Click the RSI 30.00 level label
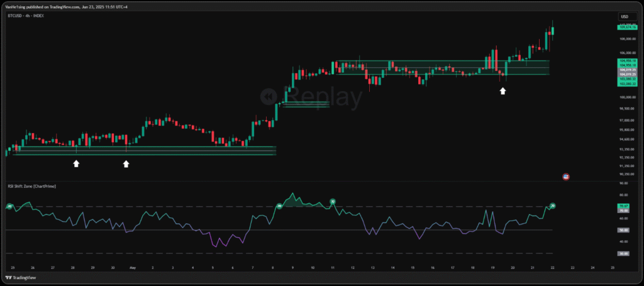The image size is (644, 286). pyautogui.click(x=623, y=253)
